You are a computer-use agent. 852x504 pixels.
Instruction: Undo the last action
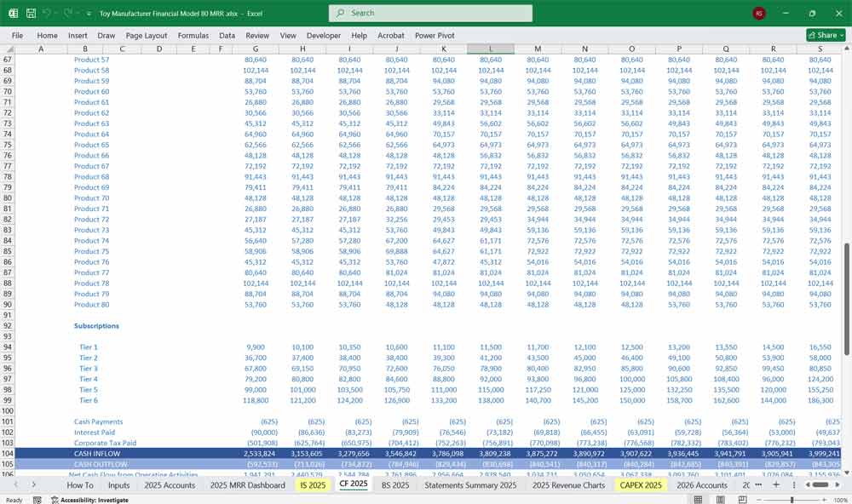click(x=47, y=13)
